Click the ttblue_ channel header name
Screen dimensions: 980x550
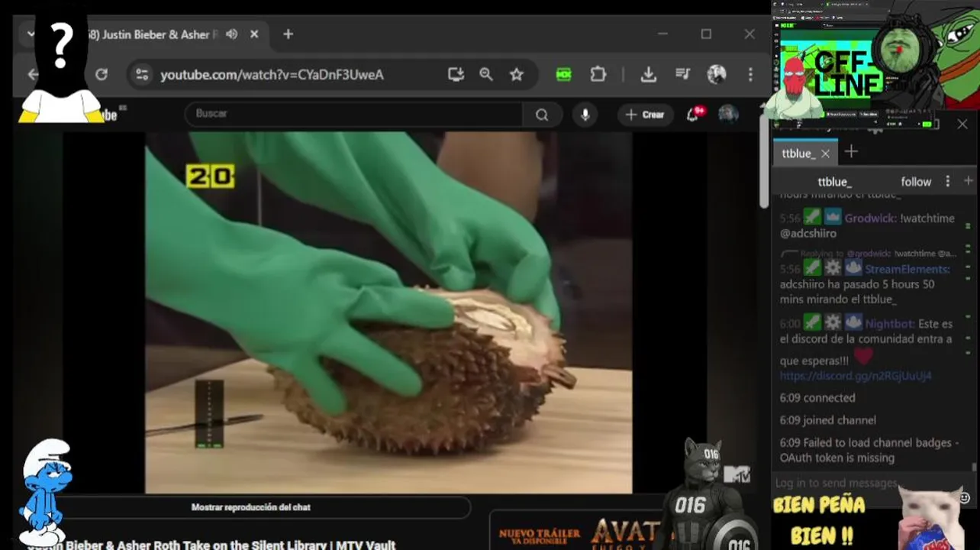coord(834,182)
